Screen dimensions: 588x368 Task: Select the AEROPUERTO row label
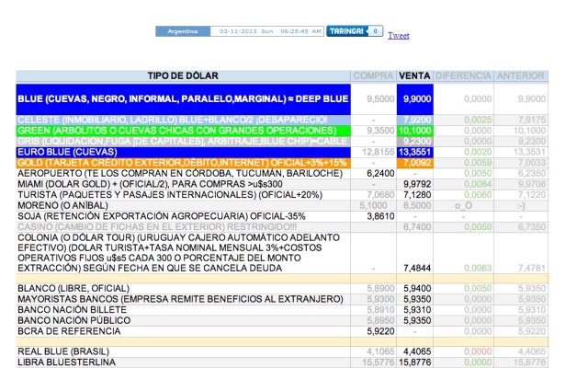[180, 174]
